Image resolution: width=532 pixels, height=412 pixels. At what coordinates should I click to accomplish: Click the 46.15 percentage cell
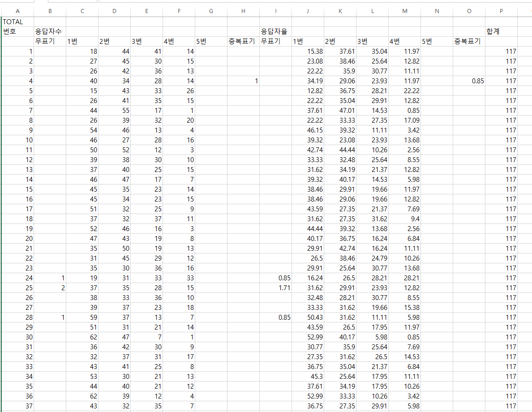(x=308, y=130)
